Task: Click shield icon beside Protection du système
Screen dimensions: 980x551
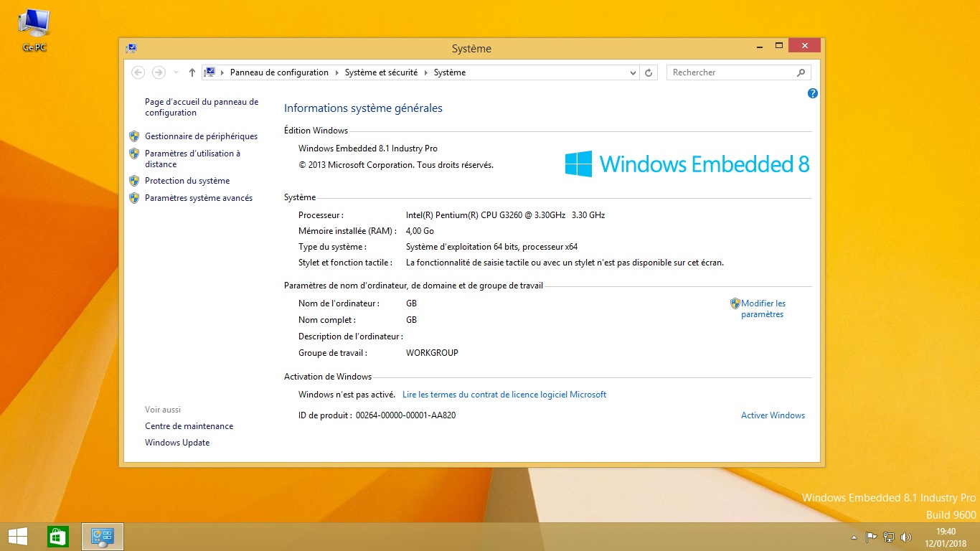Action: (x=134, y=181)
